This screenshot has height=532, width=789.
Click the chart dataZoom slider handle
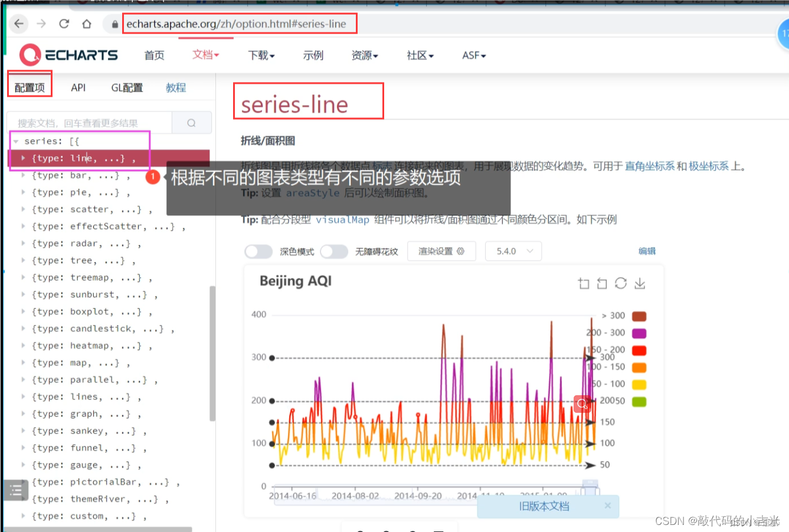[x=590, y=488]
